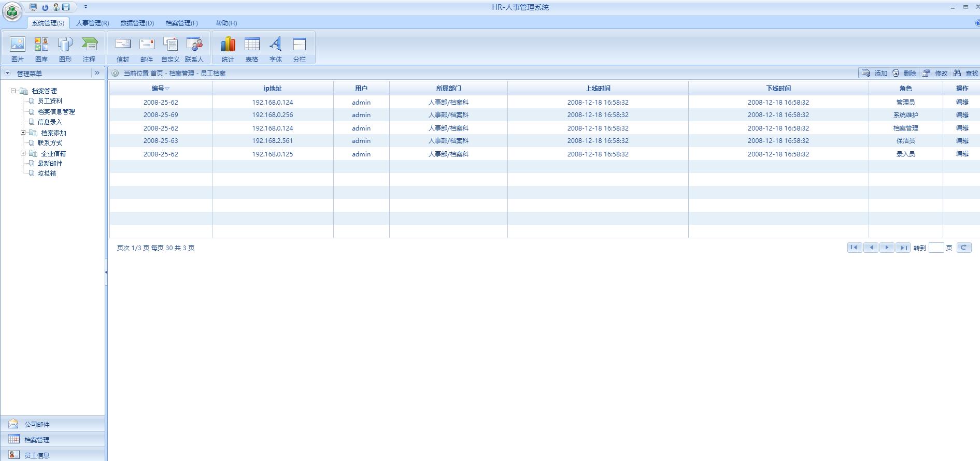The height and width of the screenshot is (461, 980).
Task: Expand the 档案添加 tree node
Action: [x=23, y=133]
